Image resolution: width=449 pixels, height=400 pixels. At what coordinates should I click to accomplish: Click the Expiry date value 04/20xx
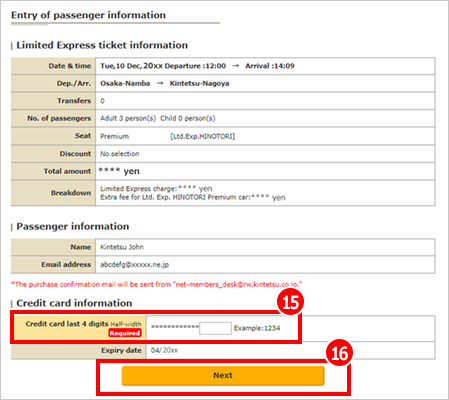pyautogui.click(x=164, y=350)
